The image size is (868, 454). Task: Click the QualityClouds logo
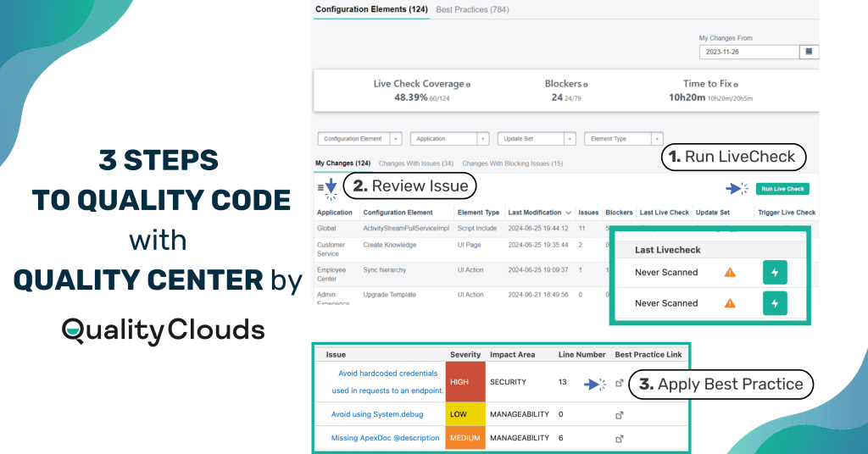(x=164, y=330)
